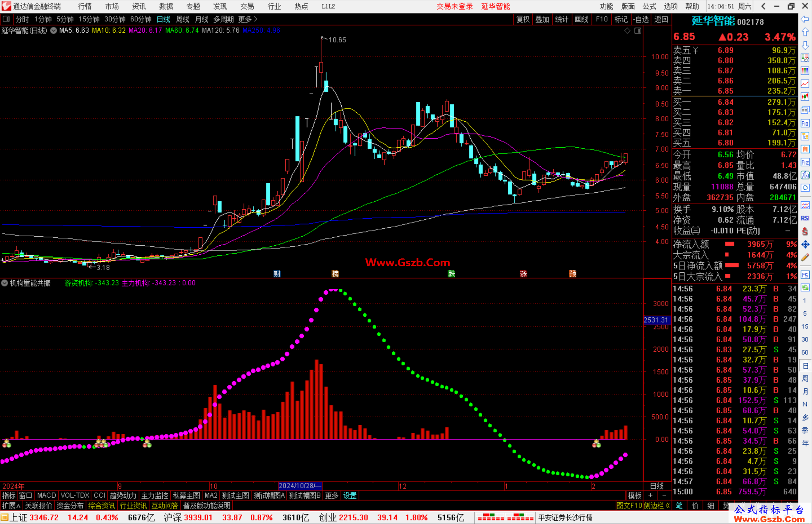This screenshot has height=524, width=812.
Task: Click the title bar back arrow icon
Action: [x=763, y=6]
